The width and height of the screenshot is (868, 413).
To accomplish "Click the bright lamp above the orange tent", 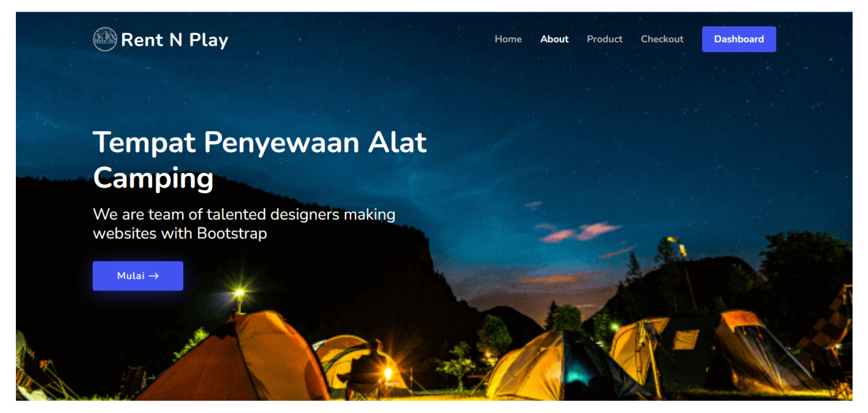I will coord(240,292).
